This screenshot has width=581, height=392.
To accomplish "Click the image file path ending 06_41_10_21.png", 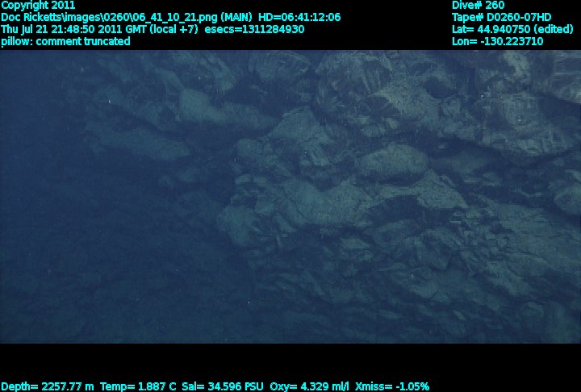I will 109,18.
